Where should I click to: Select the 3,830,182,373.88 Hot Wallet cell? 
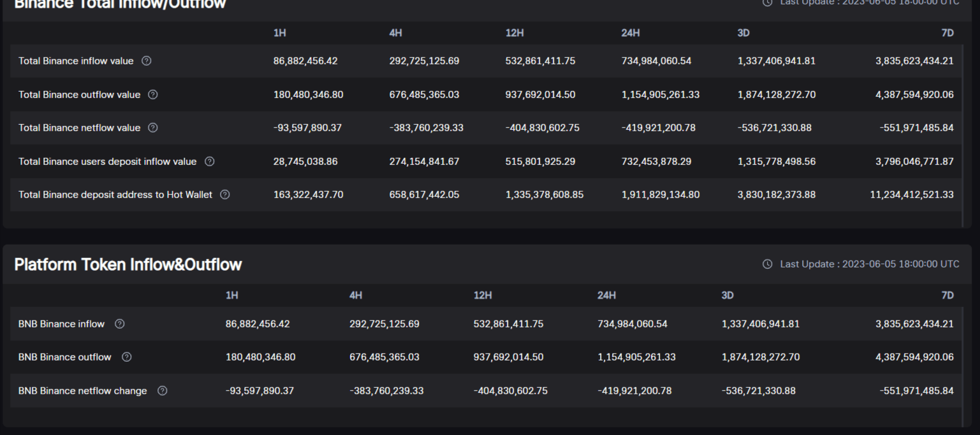click(776, 194)
